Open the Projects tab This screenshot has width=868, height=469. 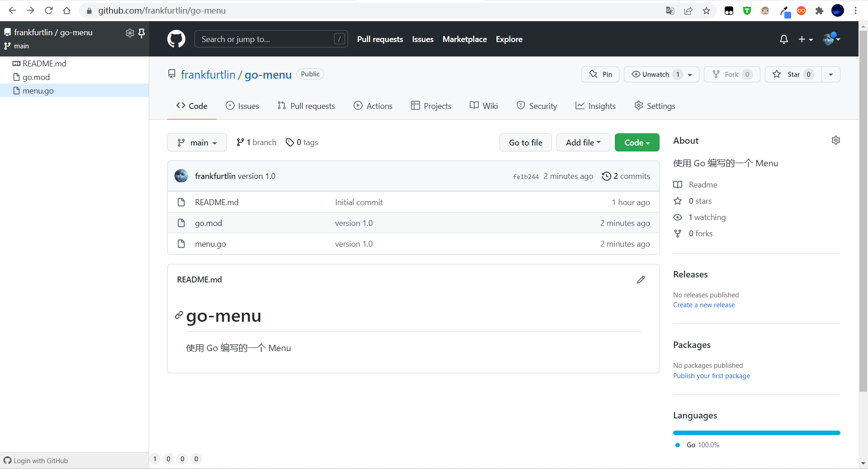[431, 106]
